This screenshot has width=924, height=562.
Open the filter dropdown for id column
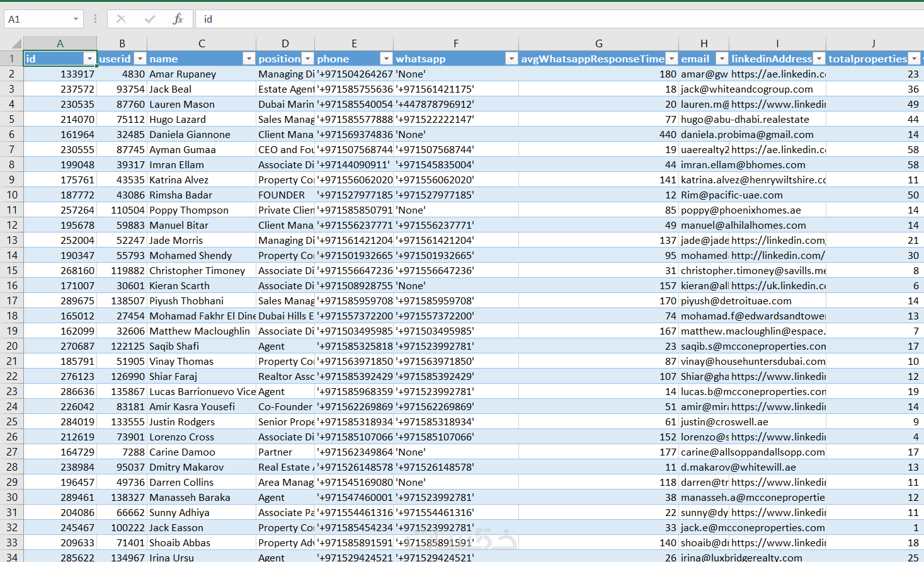pos(89,59)
